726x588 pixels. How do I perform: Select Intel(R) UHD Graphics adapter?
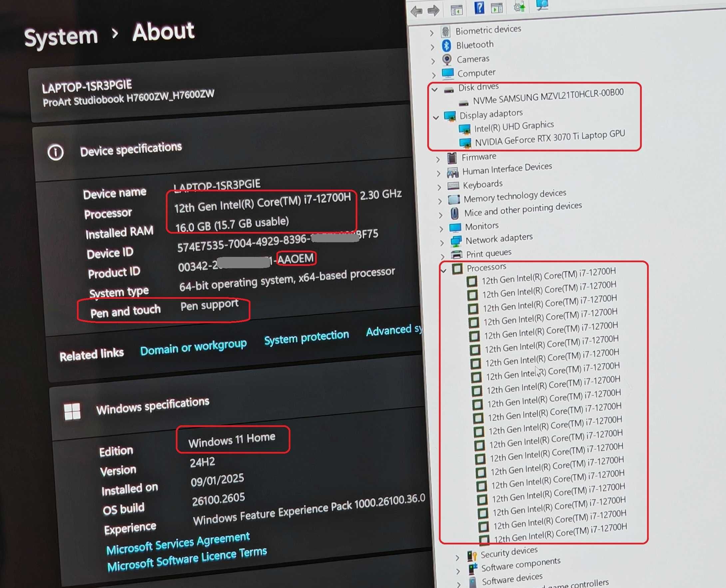click(514, 127)
